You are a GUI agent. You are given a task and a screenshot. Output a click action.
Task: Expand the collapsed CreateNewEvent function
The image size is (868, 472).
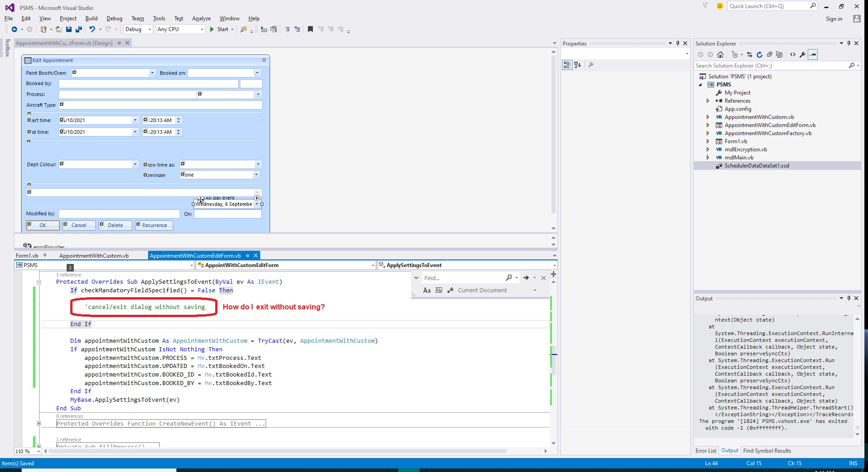39,424
